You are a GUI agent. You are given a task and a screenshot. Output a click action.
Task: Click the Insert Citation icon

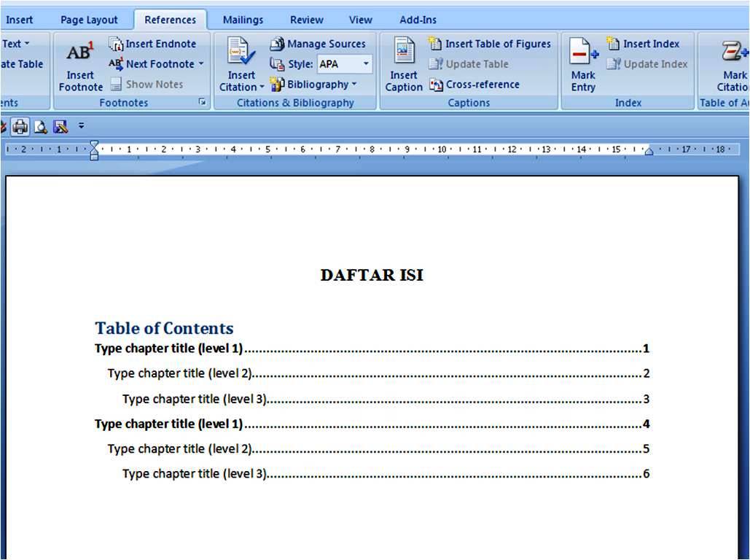[241, 51]
